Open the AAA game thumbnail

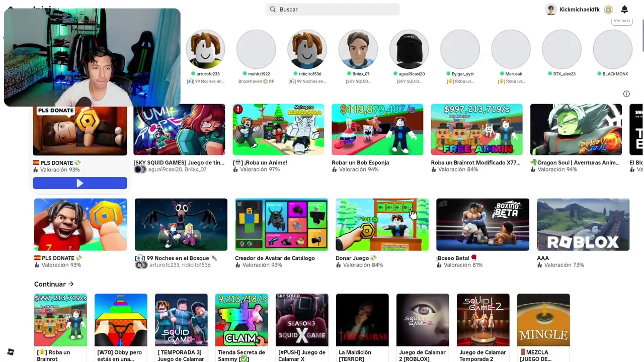[x=583, y=224]
